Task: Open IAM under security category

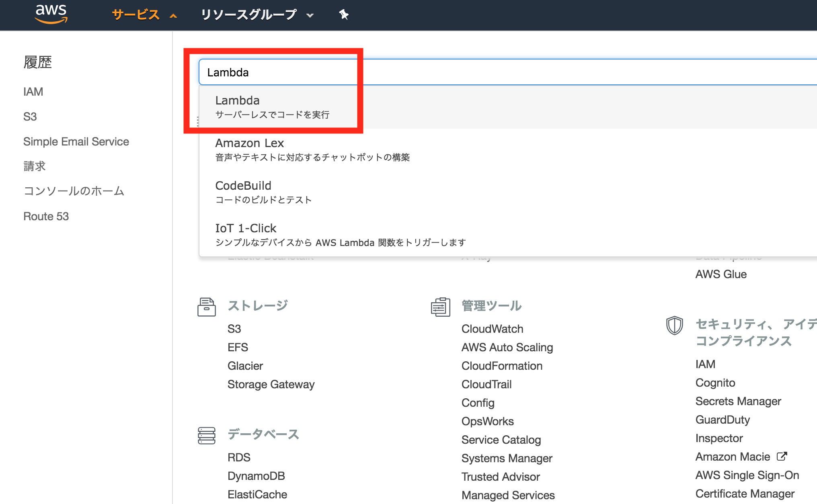Action: [705, 364]
